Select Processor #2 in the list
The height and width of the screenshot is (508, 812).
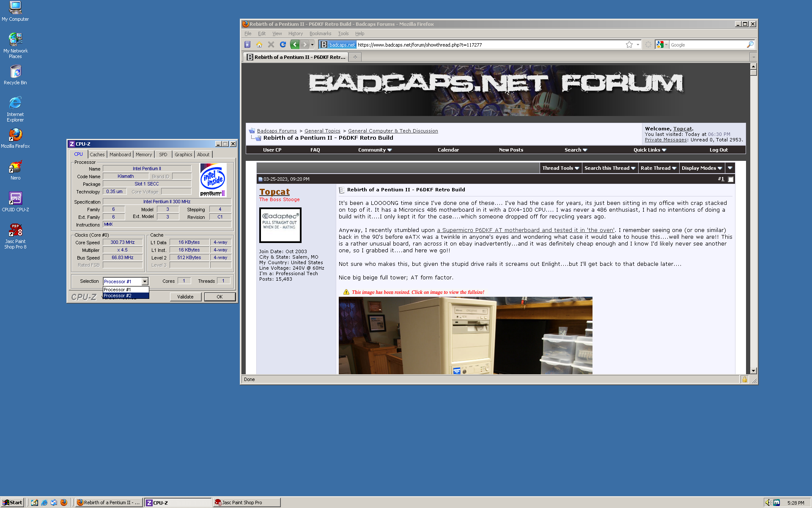[x=126, y=296]
